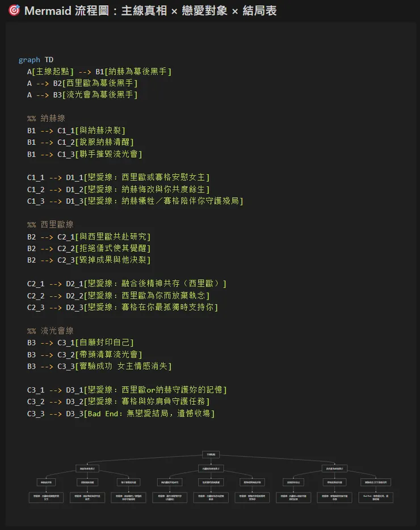Click the comment '%% 納赫線'
Image resolution: width=420 pixels, height=530 pixels.
point(46,118)
